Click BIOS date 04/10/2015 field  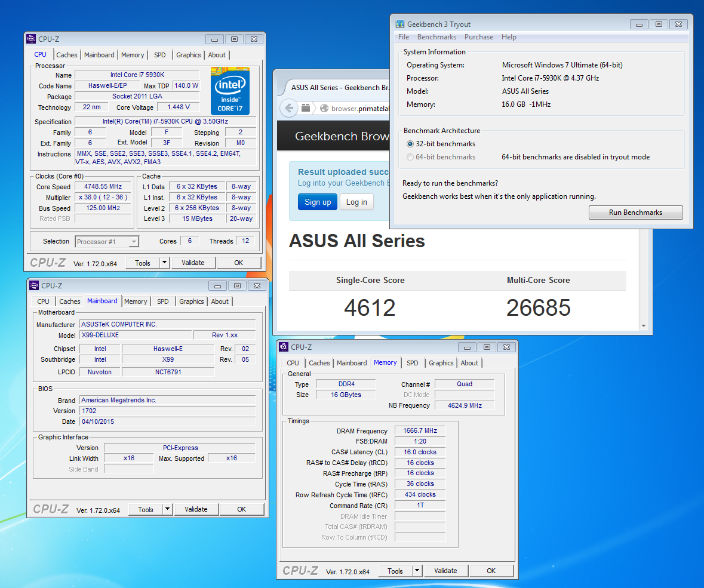point(167,421)
